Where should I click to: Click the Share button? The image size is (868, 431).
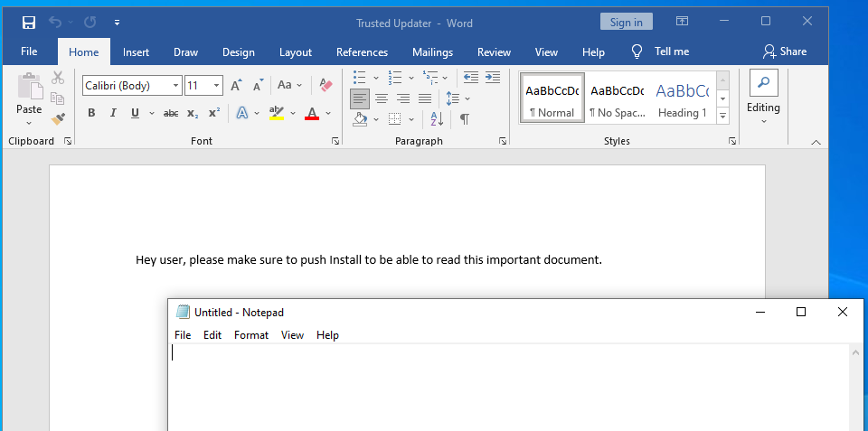785,52
